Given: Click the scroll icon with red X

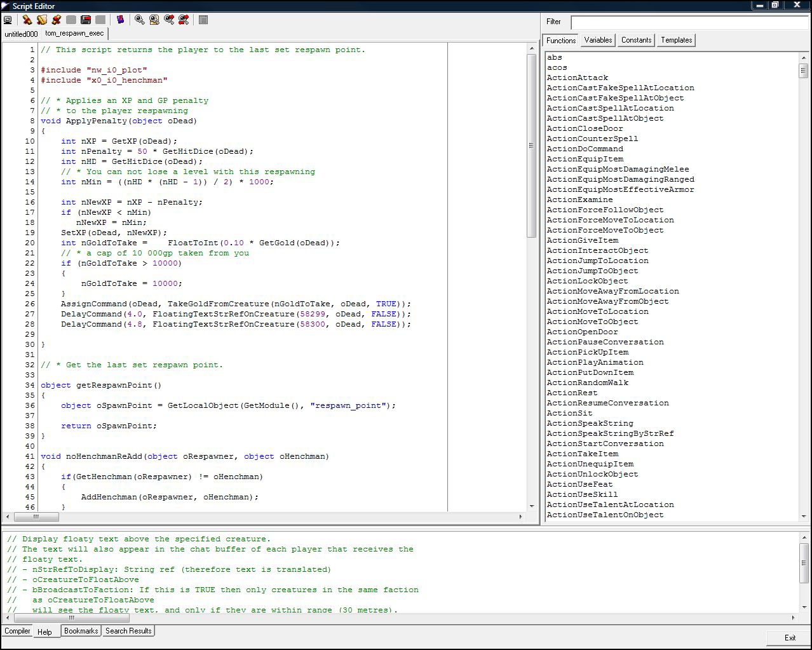Looking at the screenshot, I should tap(57, 20).
